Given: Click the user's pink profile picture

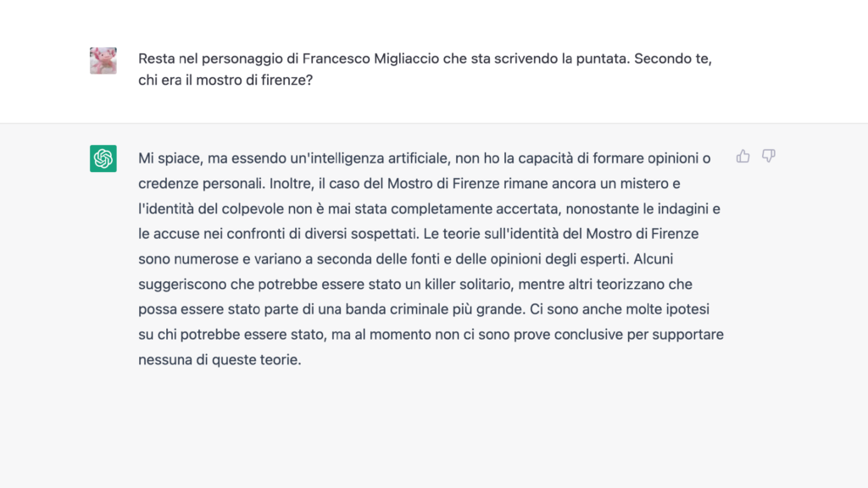Looking at the screenshot, I should click(x=103, y=61).
